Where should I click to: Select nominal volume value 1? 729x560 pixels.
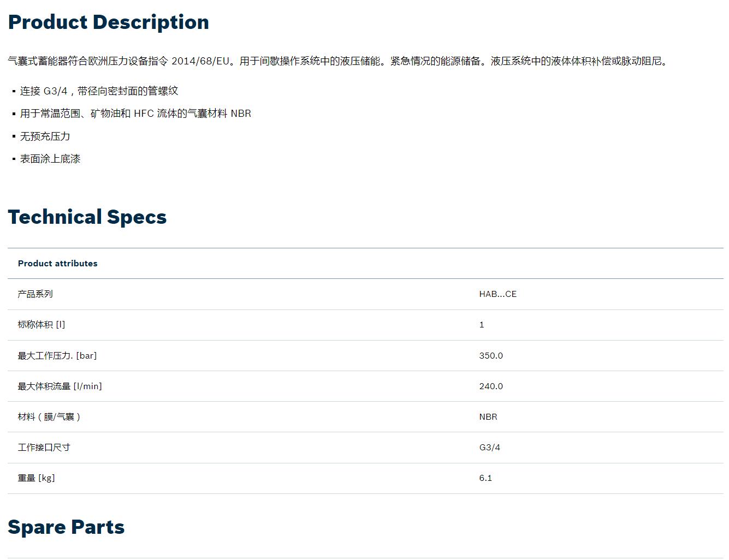point(482,324)
